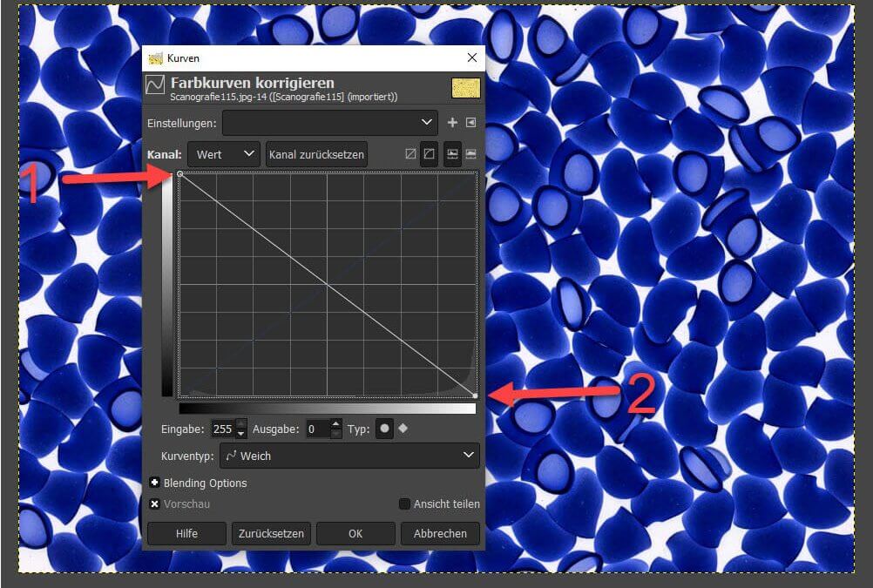Confirm the curves with OK
Viewport: 873px width, 588px height.
tap(355, 533)
